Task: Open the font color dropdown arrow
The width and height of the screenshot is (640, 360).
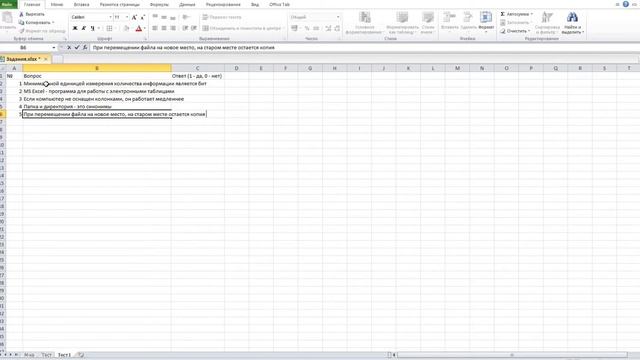Action: click(144, 28)
